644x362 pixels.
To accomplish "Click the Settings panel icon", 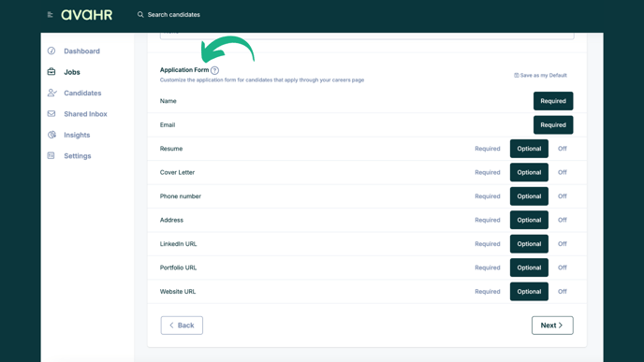I will (51, 155).
